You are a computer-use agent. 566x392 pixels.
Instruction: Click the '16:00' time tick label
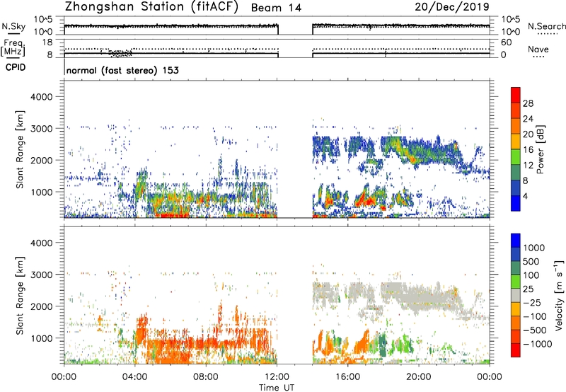tap(347, 377)
